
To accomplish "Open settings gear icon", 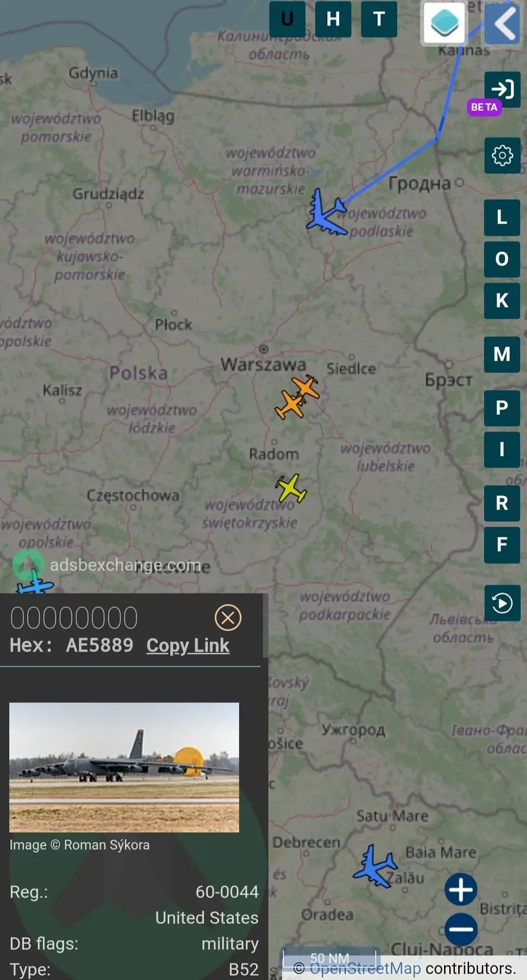I will [x=502, y=155].
